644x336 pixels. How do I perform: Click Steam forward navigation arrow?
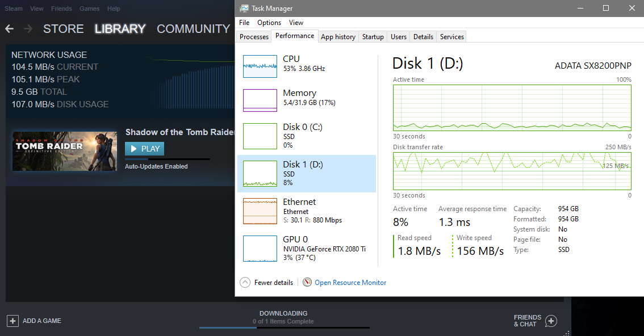coord(28,28)
